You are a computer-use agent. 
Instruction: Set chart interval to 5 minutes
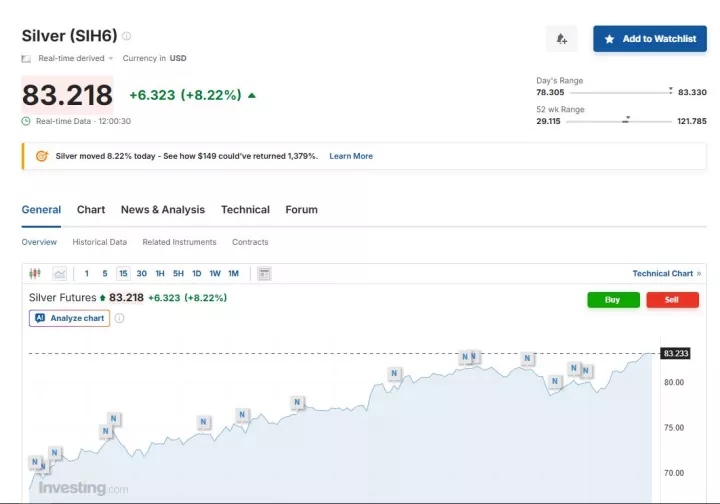pos(104,273)
